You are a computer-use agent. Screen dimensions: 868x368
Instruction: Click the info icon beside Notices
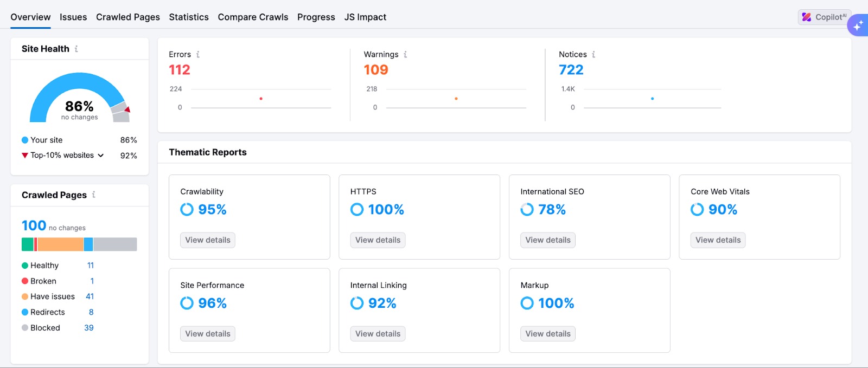593,54
